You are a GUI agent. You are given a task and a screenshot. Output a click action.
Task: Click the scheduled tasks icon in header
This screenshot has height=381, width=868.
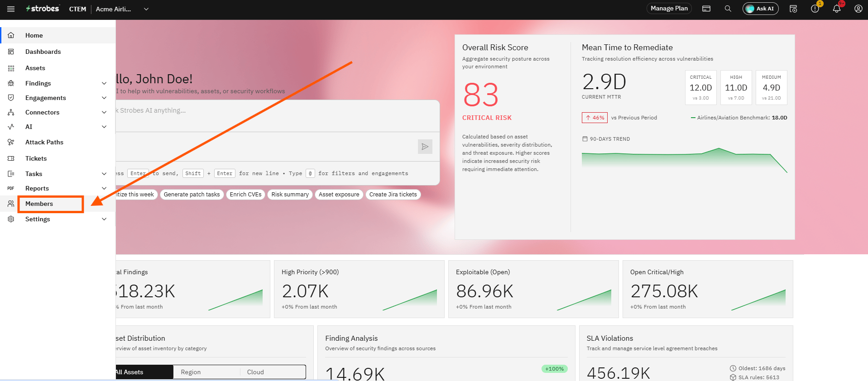[793, 9]
